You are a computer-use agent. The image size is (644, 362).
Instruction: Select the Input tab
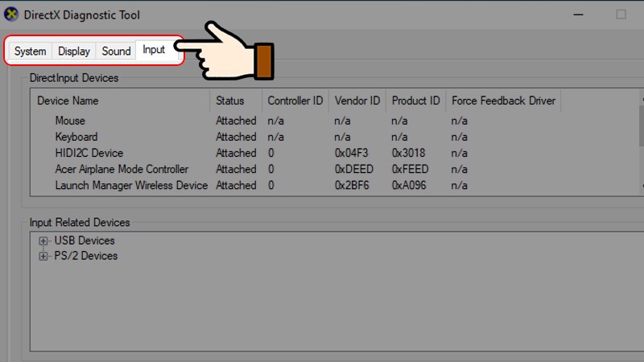(x=154, y=50)
